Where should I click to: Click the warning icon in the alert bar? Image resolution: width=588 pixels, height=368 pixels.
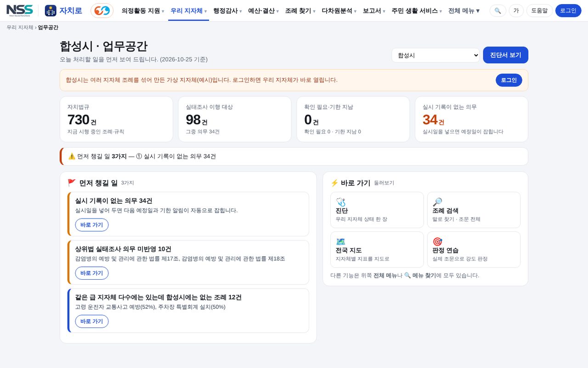point(72,156)
